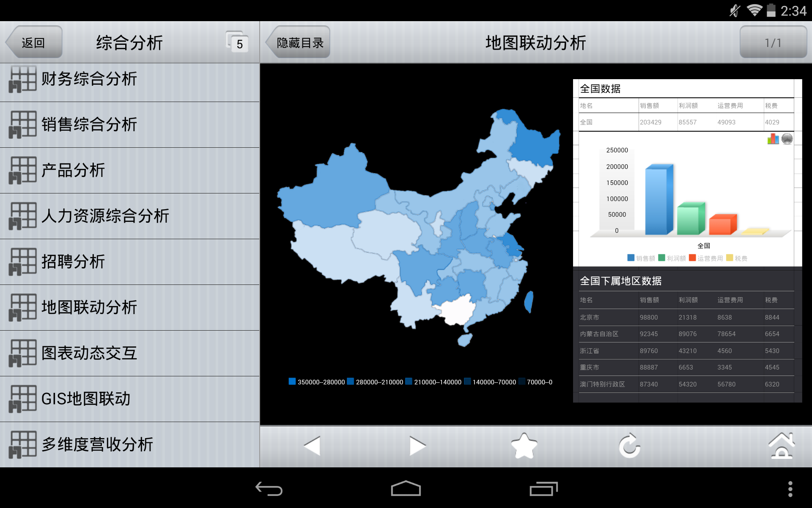Click the globe icon above the chart
This screenshot has width=812, height=508.
click(x=787, y=139)
